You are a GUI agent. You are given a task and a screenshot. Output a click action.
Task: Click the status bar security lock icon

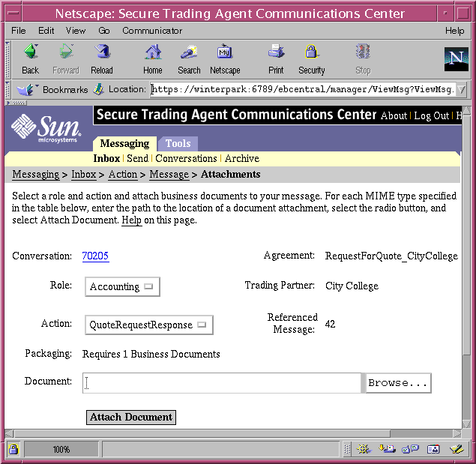[x=13, y=449]
